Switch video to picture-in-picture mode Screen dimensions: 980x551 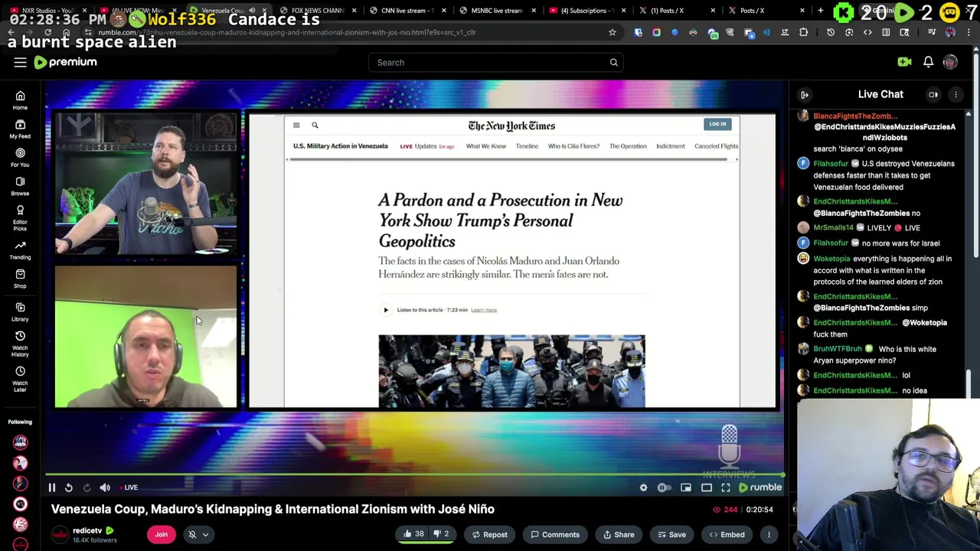685,487
